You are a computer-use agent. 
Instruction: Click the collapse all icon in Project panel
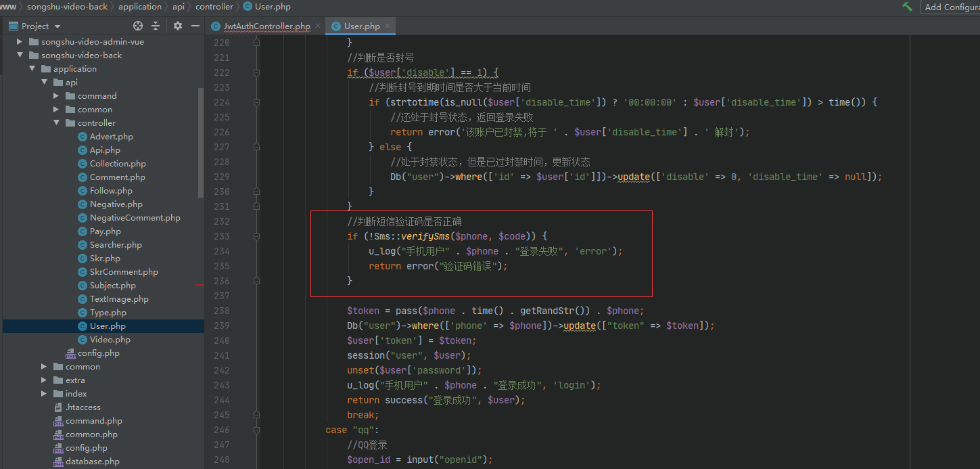coord(156,26)
